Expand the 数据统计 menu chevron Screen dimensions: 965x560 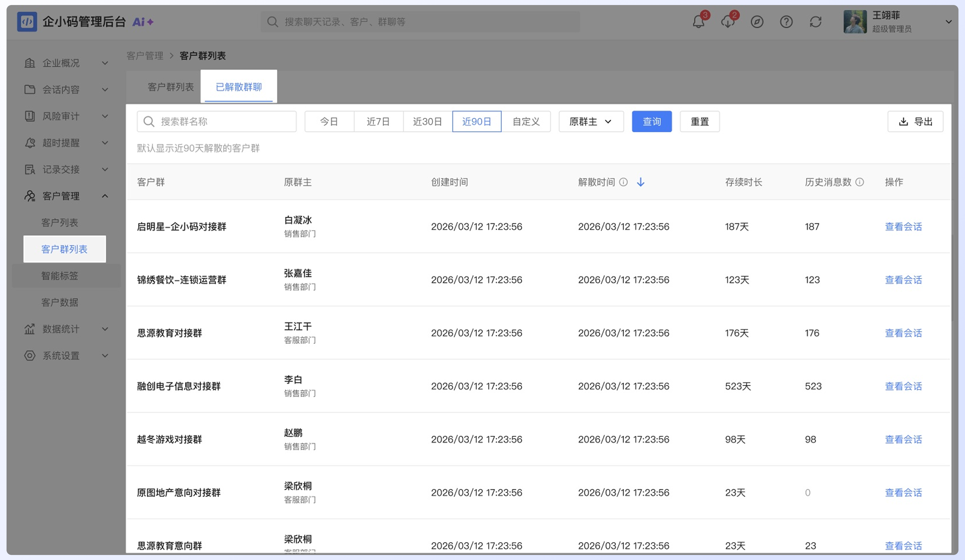tap(105, 329)
